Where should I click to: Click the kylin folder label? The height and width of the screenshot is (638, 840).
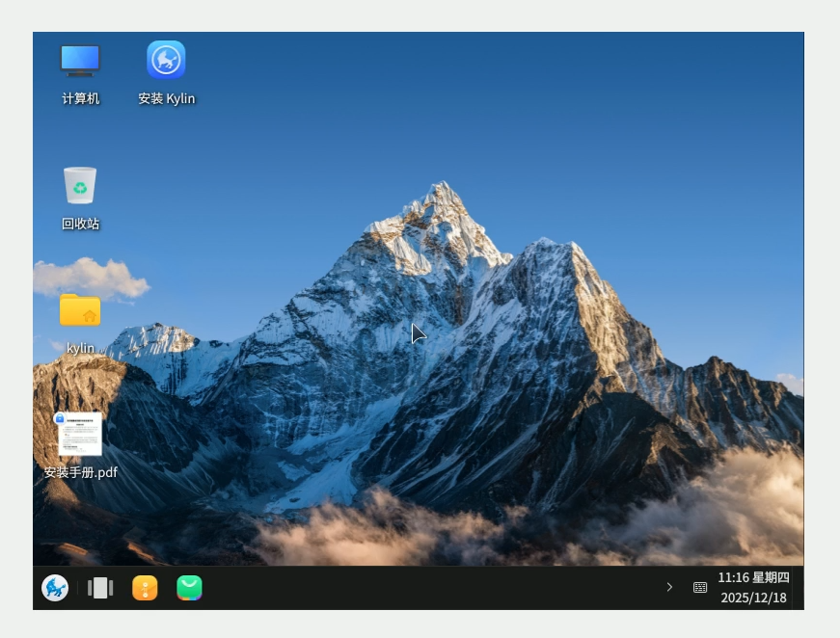[x=80, y=348]
